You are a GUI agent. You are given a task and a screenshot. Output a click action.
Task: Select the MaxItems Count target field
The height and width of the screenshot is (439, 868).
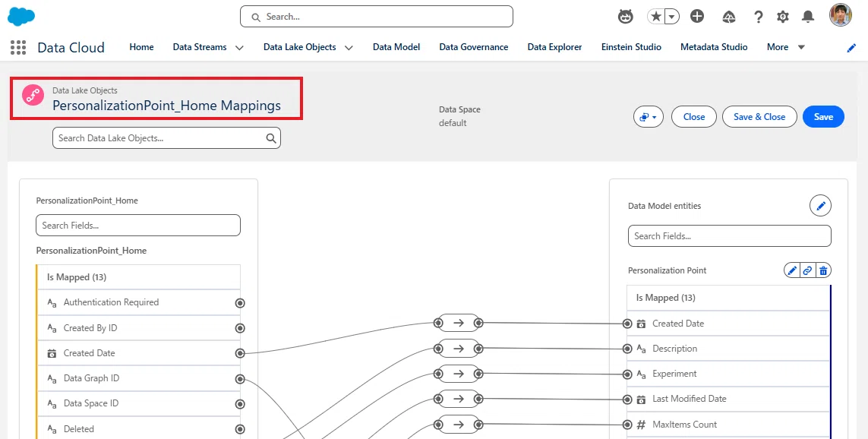point(728,425)
